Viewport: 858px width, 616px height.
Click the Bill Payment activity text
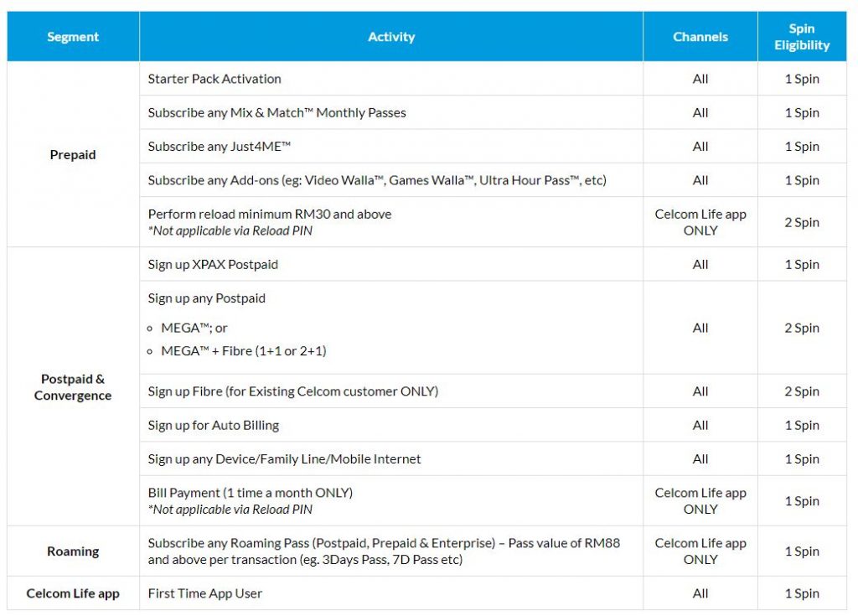point(251,493)
